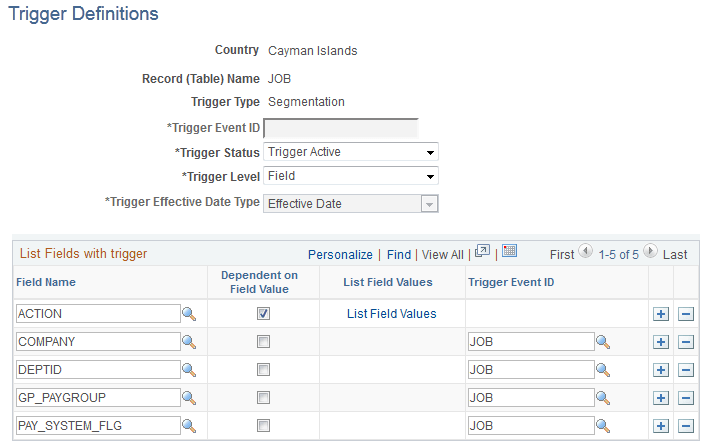Image resolution: width=704 pixels, height=448 pixels.
Task: Click the Personalize grid link
Action: [340, 255]
